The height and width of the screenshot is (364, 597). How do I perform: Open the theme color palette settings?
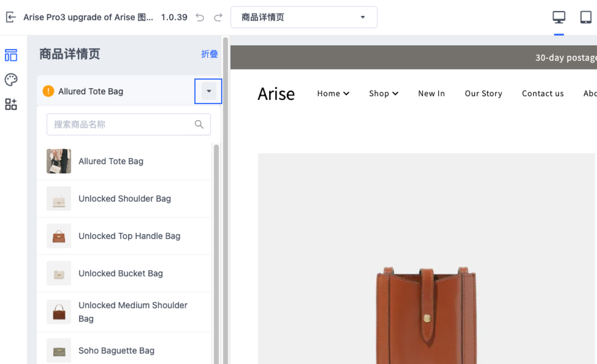coord(11,80)
